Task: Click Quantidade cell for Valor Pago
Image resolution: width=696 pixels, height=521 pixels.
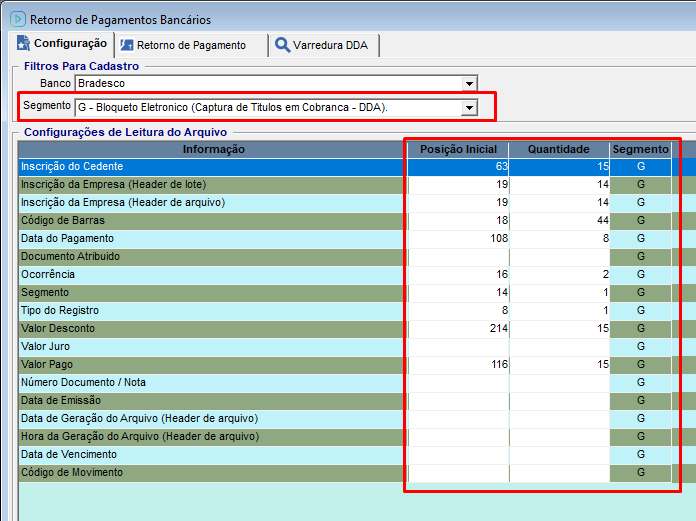Action: [559, 365]
